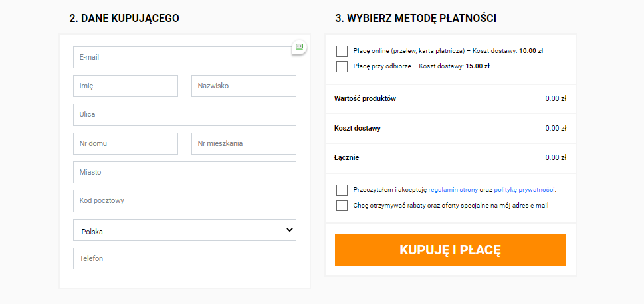
Task: Click the 'Nr mieszkania' field
Action: (x=244, y=143)
